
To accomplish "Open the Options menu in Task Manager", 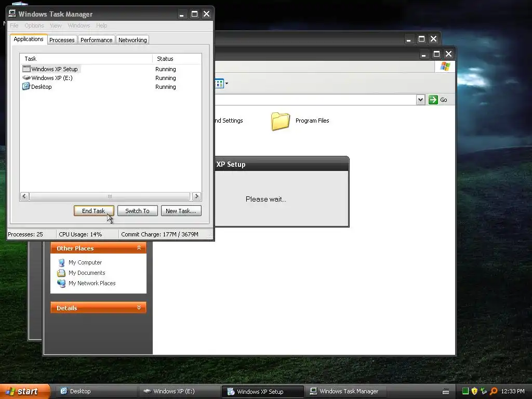I will [x=34, y=25].
